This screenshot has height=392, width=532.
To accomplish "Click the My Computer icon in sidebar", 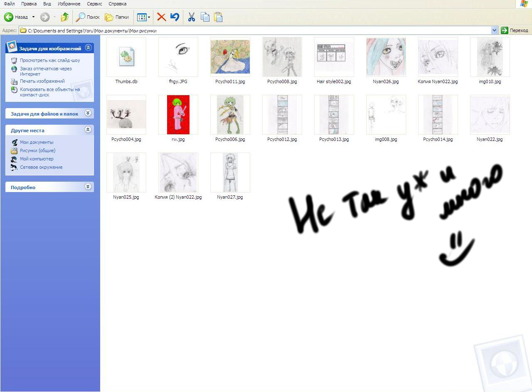I will (14, 159).
